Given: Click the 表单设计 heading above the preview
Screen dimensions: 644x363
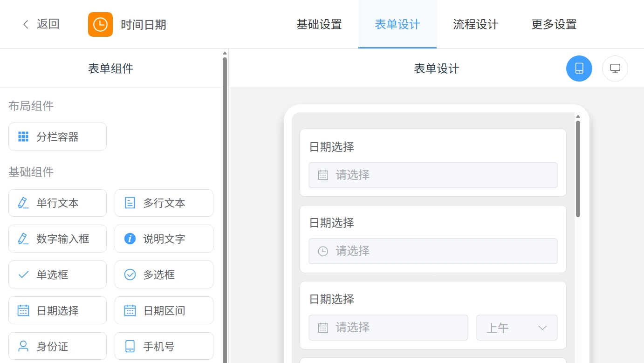Looking at the screenshot, I should tap(437, 68).
